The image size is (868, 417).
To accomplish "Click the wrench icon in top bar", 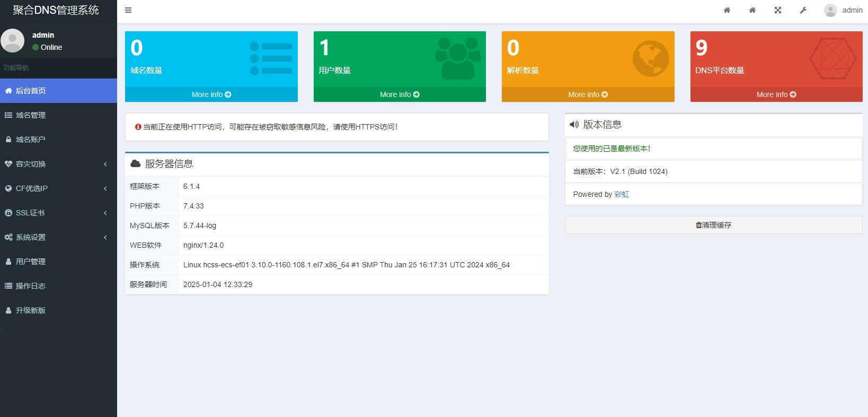I will [x=803, y=10].
